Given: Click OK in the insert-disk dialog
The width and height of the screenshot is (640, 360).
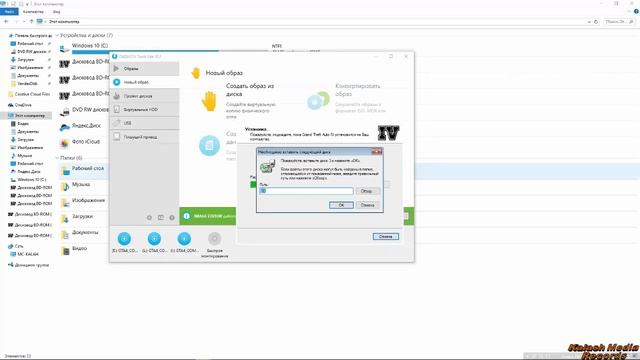Looking at the screenshot, I should click(341, 205).
